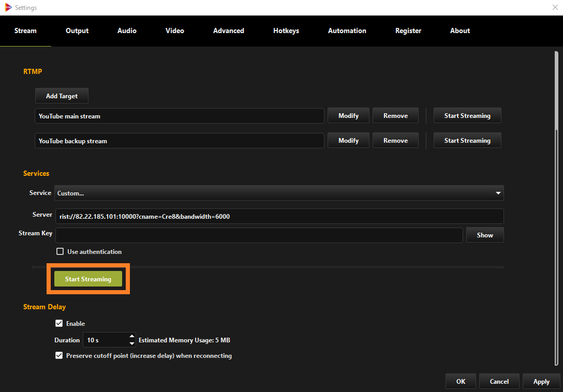563x392 pixels.
Task: Click the highlighted Start Streaming button
Action: [x=88, y=279]
